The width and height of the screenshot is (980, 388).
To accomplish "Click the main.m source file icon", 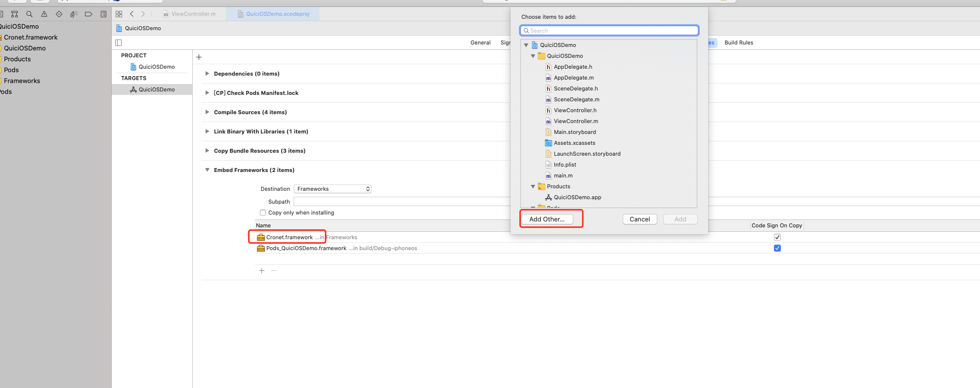I will 548,175.
